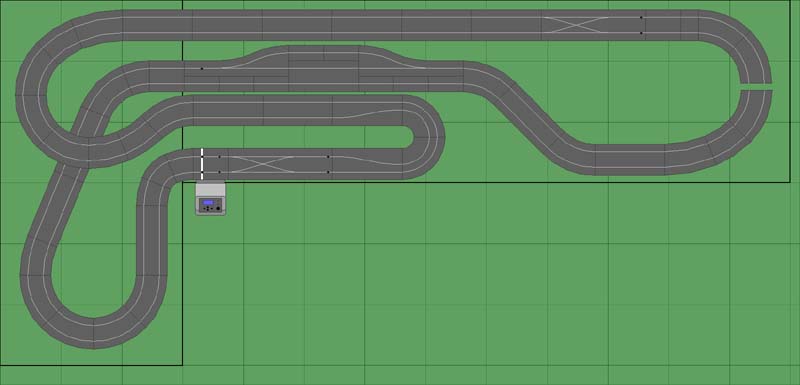Viewport: 800px width, 385px height.
Task: Click the gap in the track at right curve
Action: [756, 87]
